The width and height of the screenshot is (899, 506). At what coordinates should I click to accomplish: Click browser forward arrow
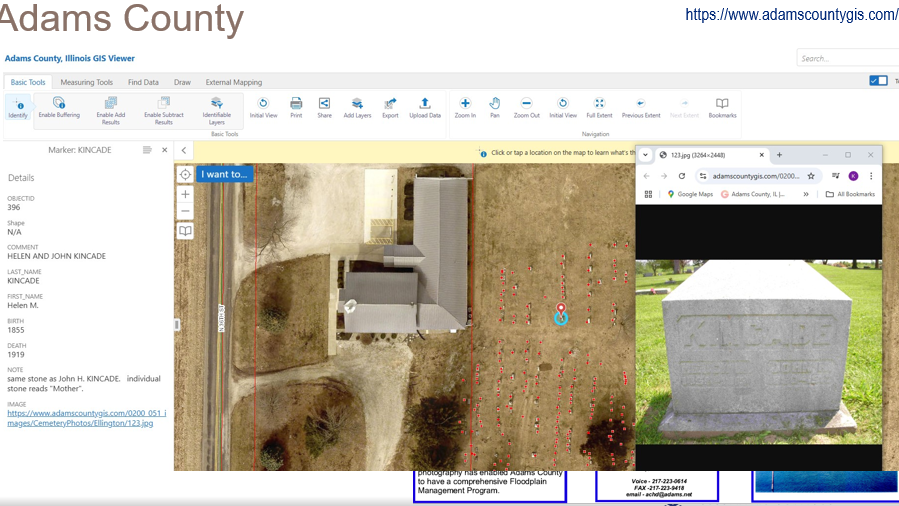point(664,176)
